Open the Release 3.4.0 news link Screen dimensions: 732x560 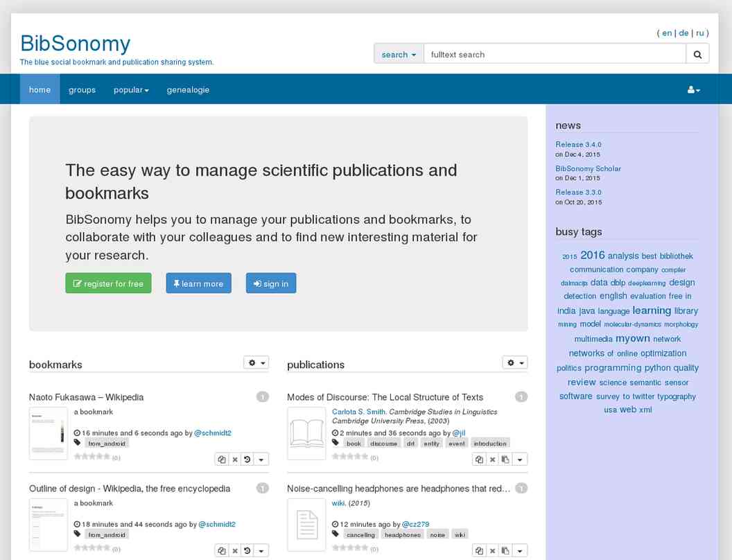pos(578,145)
